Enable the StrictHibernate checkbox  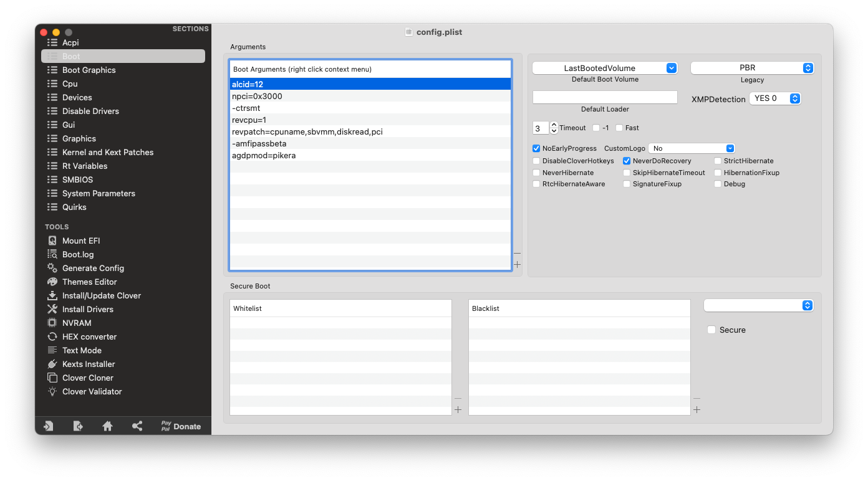[718, 161]
